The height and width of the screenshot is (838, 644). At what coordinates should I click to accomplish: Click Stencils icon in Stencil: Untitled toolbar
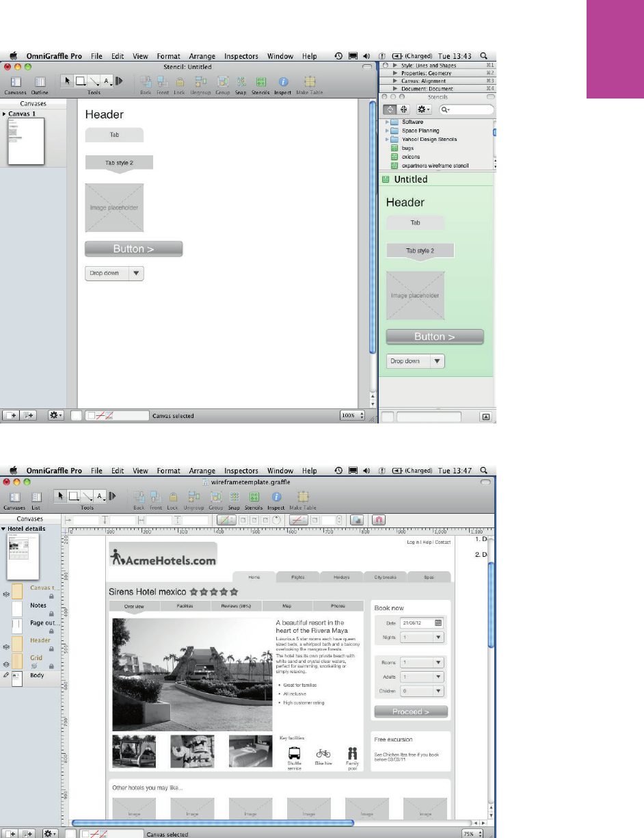(x=260, y=81)
